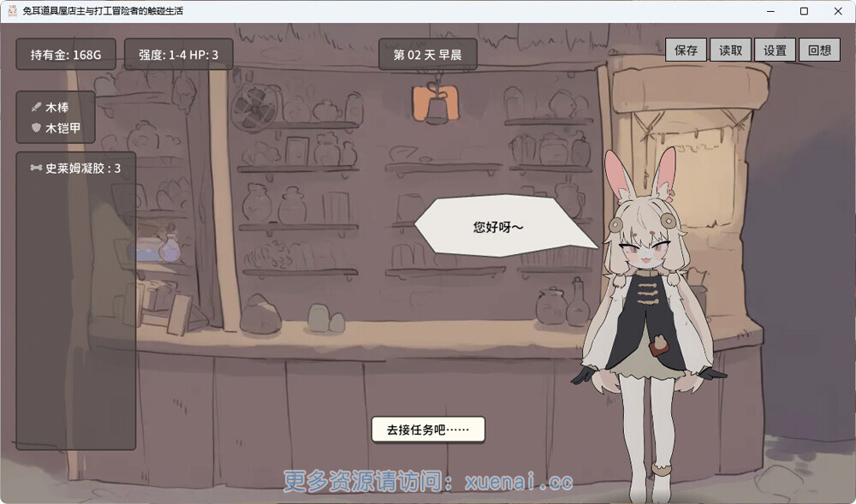Click the 保存 save button
Screen dimensions: 856x504
point(686,50)
